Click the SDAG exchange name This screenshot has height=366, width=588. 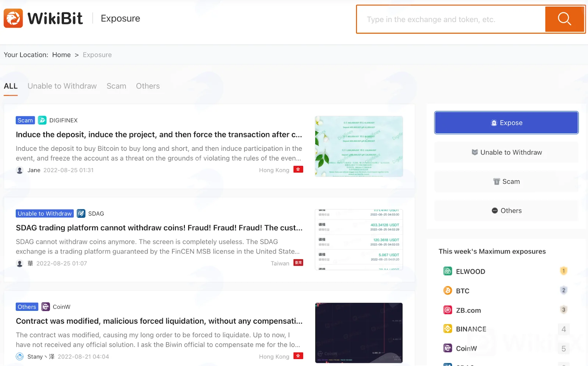pyautogui.click(x=96, y=213)
